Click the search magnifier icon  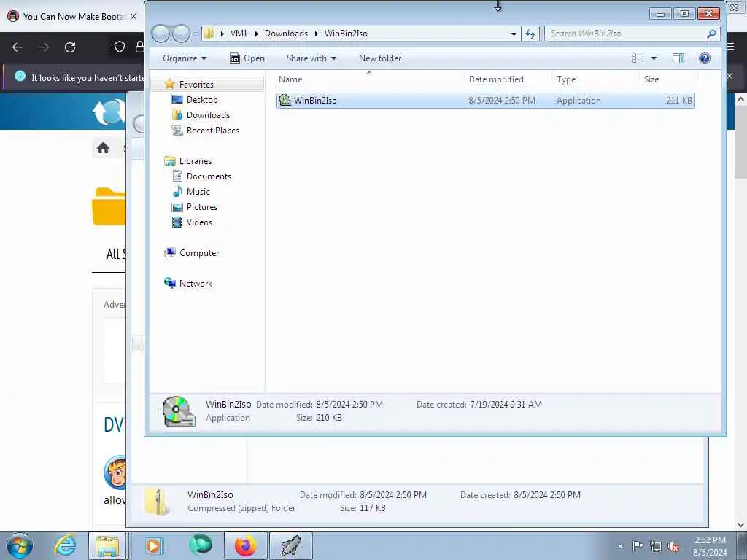point(711,34)
